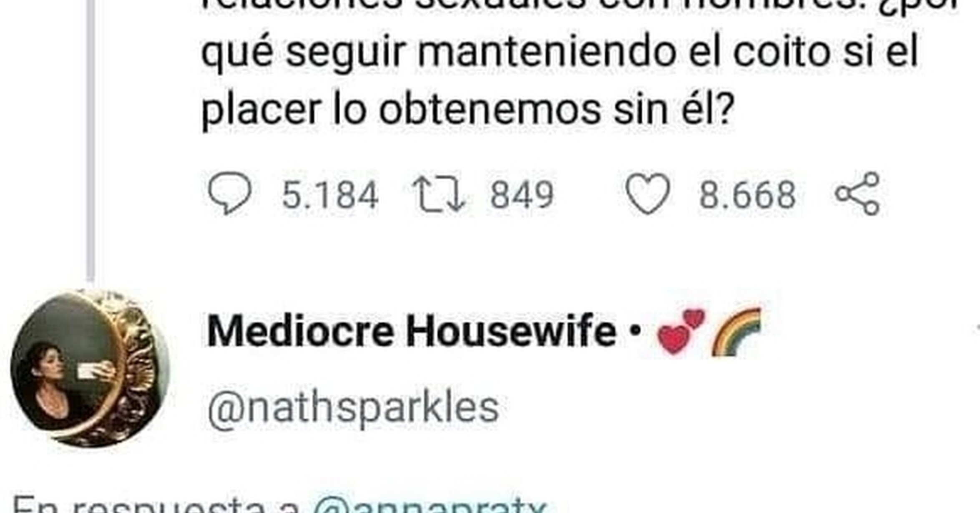Click the two red hearts emoji
This screenshot has height=513, width=980.
pos(681,331)
